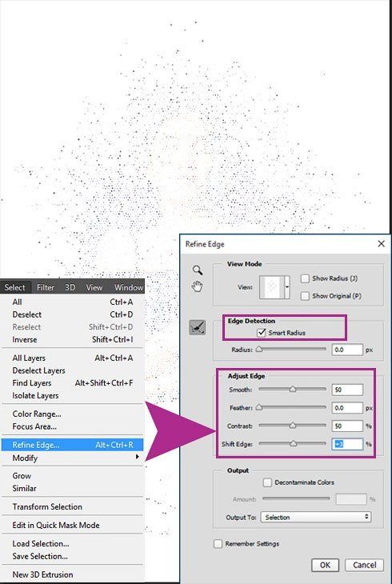
Task: Click Cancel in Refine Edge dialog
Action: pyautogui.click(x=364, y=565)
